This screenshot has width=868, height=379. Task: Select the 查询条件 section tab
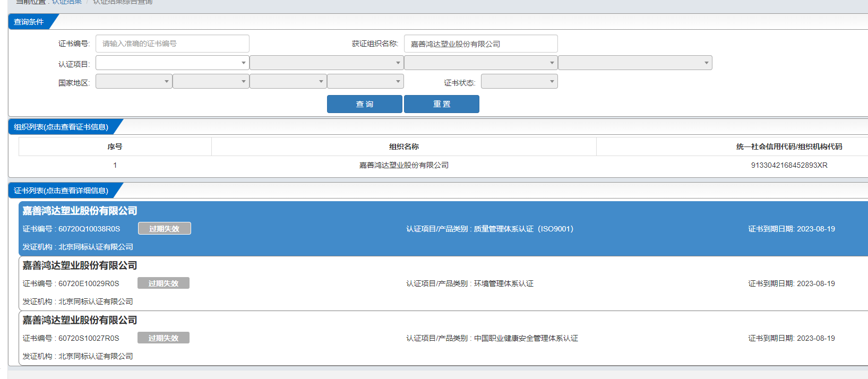[x=29, y=22]
